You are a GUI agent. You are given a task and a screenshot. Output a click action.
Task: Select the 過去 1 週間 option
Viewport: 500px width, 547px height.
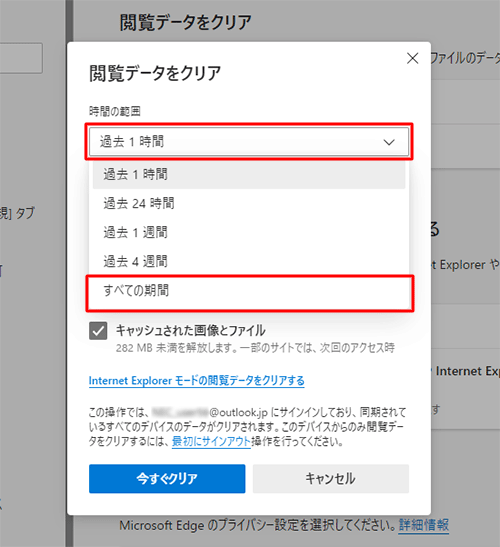click(249, 232)
